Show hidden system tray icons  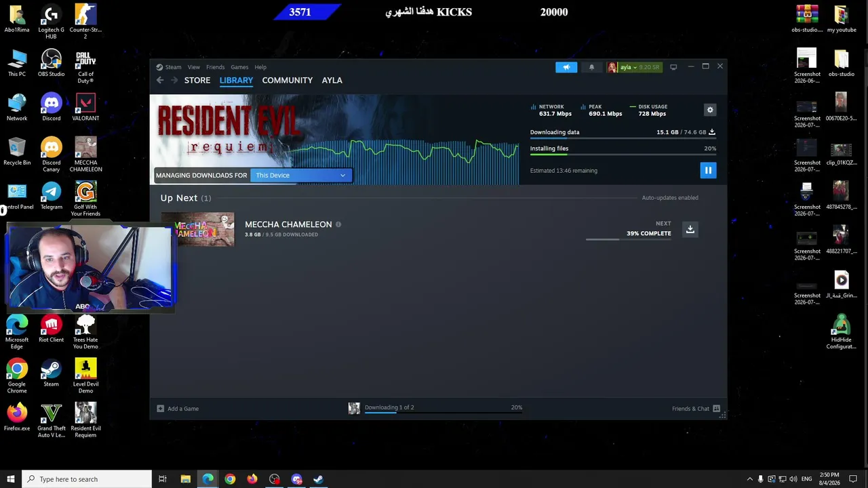coord(749,479)
